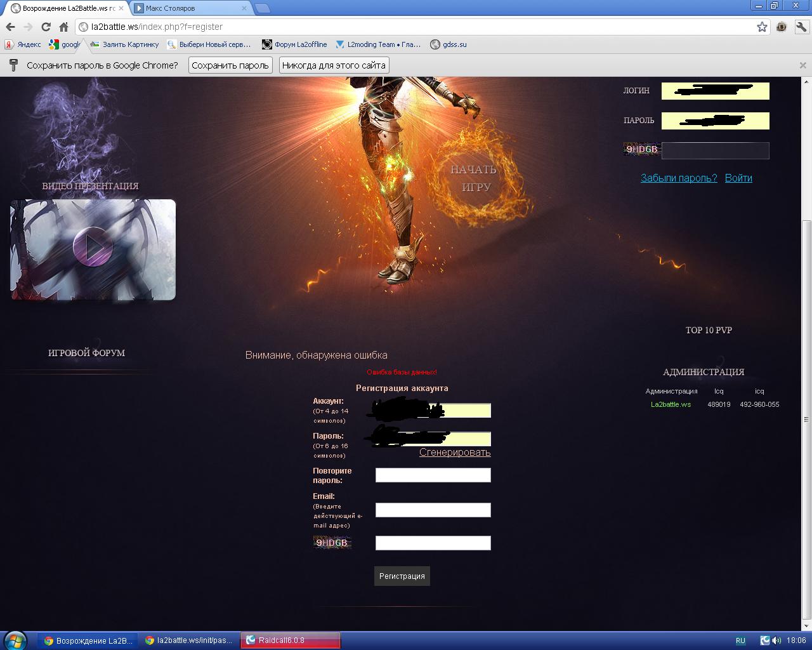Viewport: 812px width, 650px height.
Task: Focus the ПАРОЛЬ field in login panel
Action: pyautogui.click(x=716, y=121)
